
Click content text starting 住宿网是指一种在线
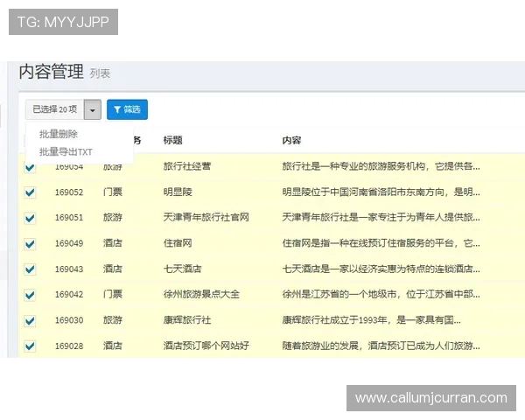381,243
